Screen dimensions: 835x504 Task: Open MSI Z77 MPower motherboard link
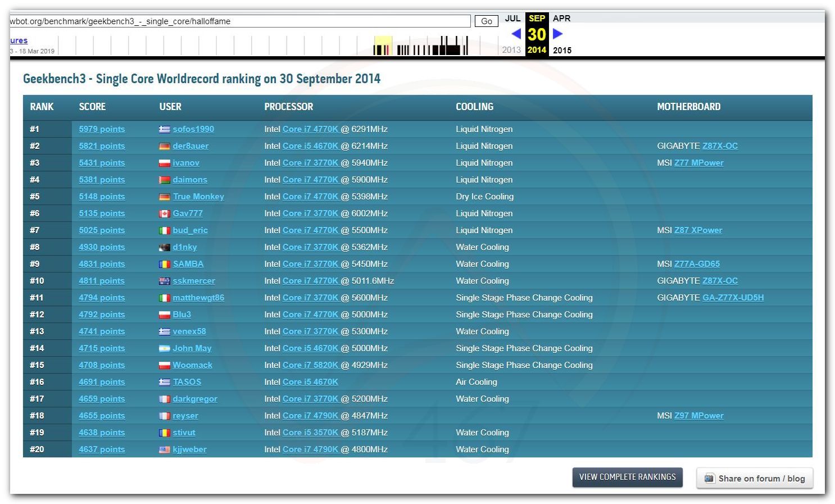click(699, 163)
